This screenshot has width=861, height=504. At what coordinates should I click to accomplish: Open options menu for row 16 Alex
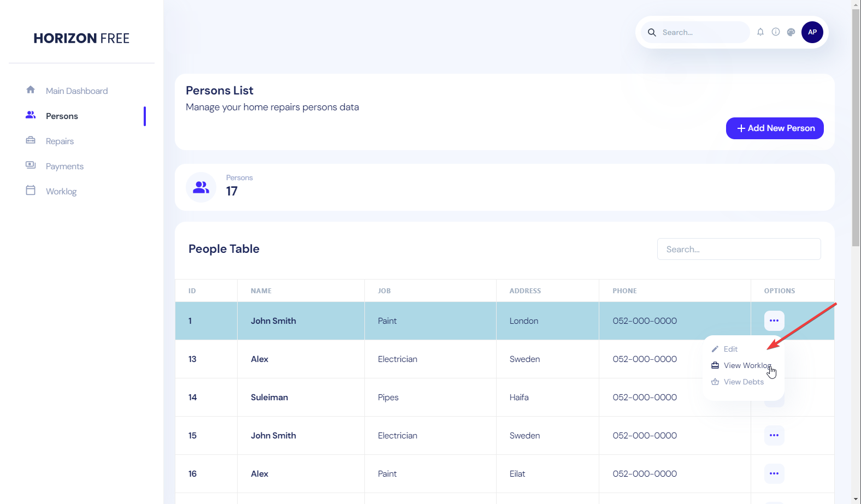[x=774, y=473]
